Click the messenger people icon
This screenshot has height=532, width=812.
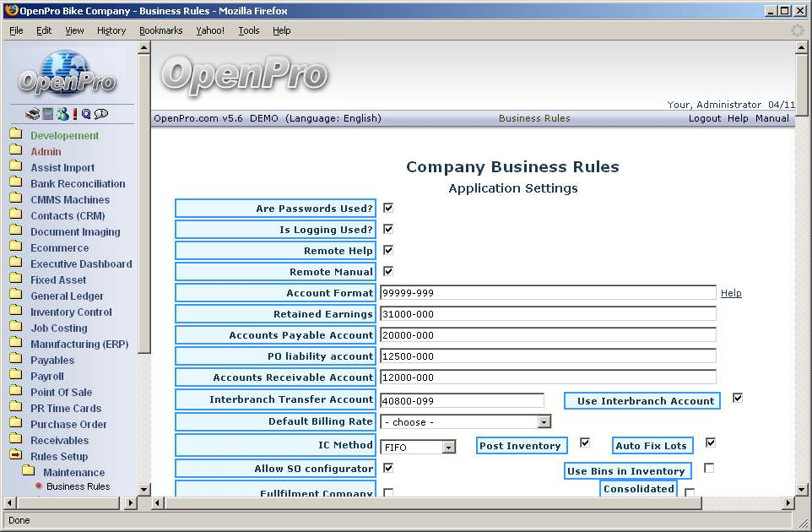tap(62, 114)
